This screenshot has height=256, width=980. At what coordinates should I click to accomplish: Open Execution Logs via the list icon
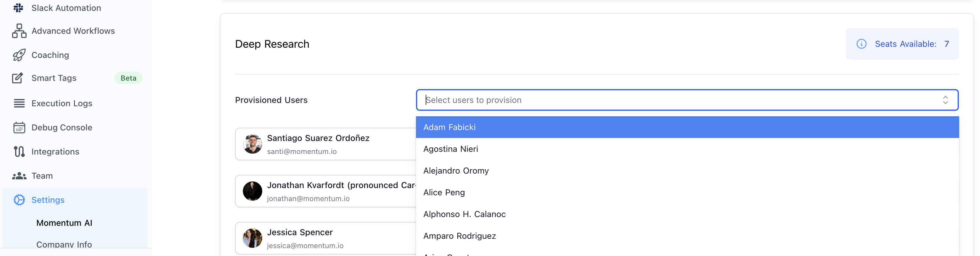point(18,103)
